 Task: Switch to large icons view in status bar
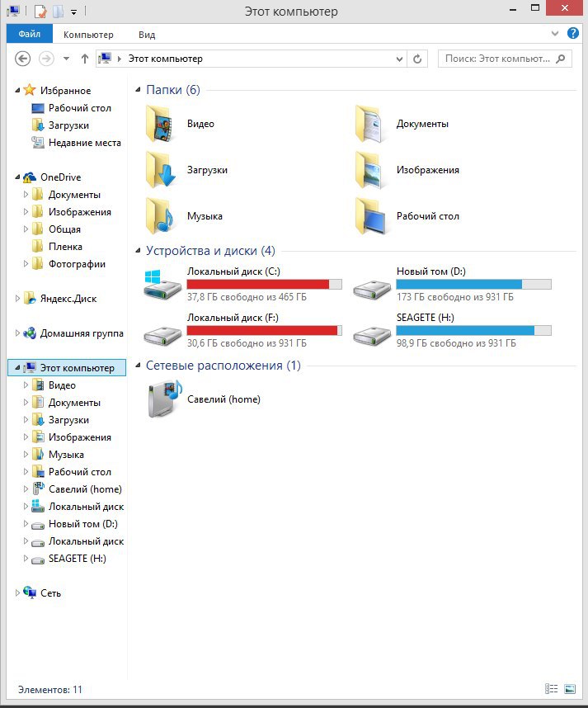point(570,688)
